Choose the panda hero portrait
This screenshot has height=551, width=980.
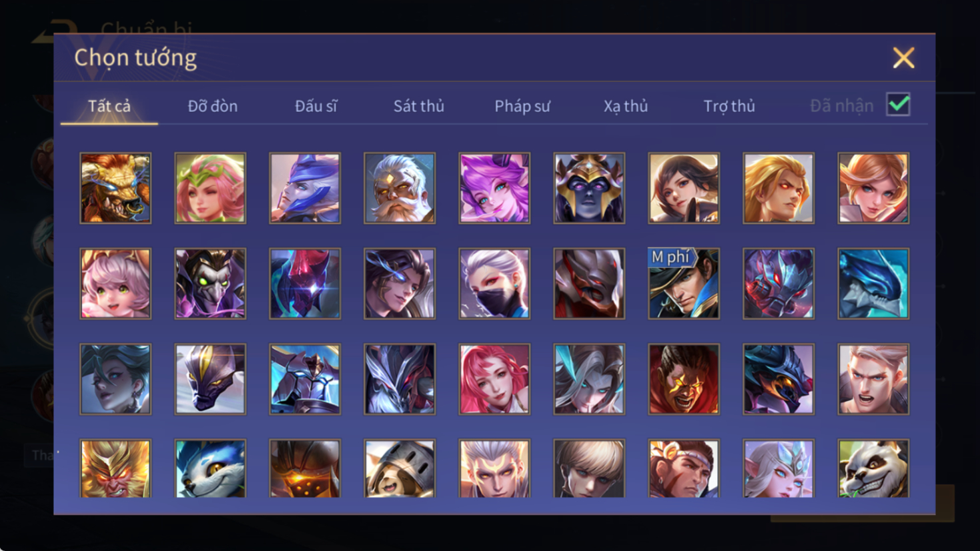873,468
